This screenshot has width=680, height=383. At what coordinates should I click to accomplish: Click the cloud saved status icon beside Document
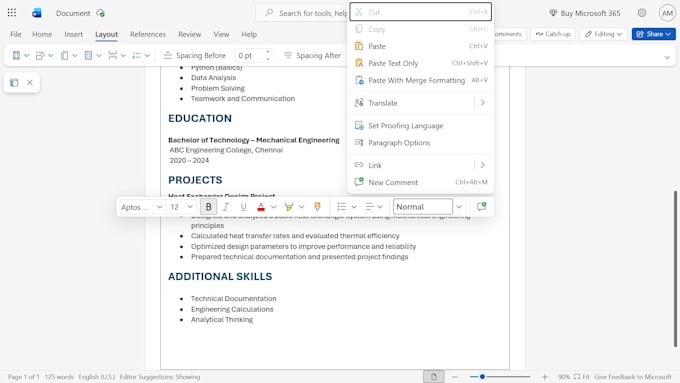pos(101,13)
